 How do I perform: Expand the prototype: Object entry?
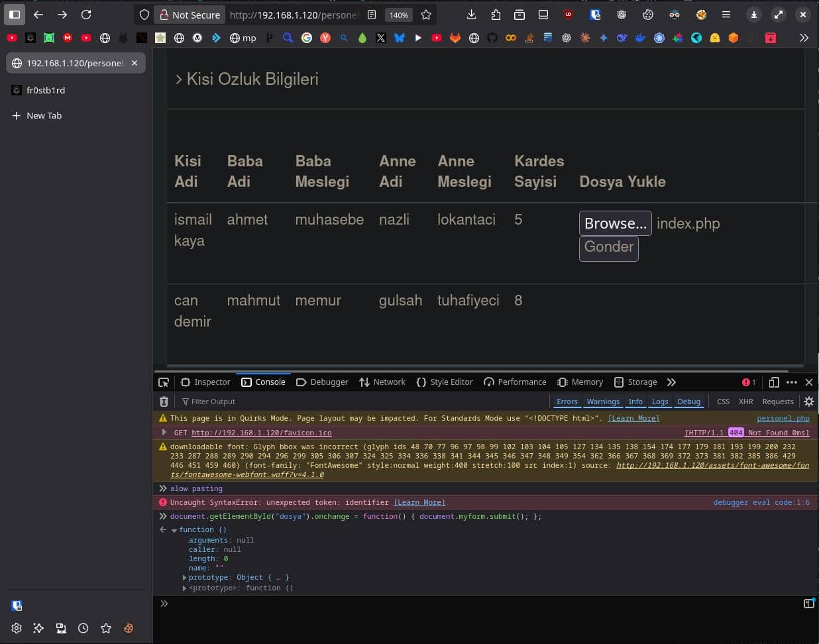click(x=184, y=578)
